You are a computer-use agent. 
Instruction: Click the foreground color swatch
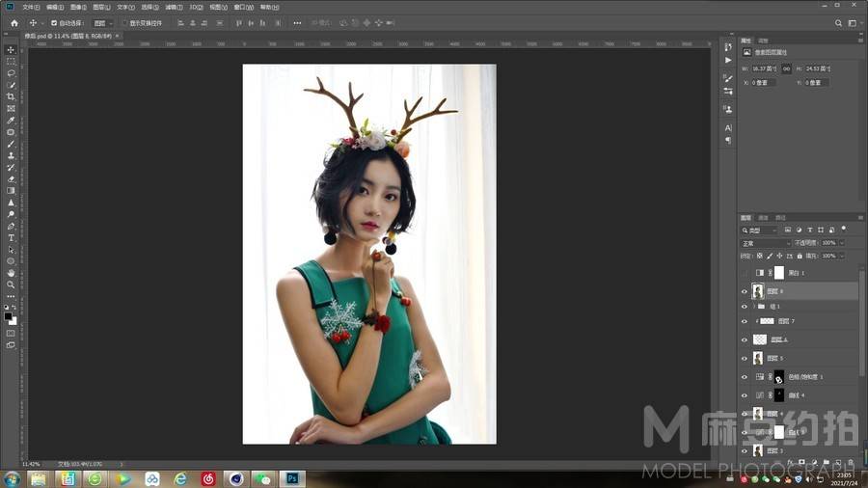click(8, 316)
